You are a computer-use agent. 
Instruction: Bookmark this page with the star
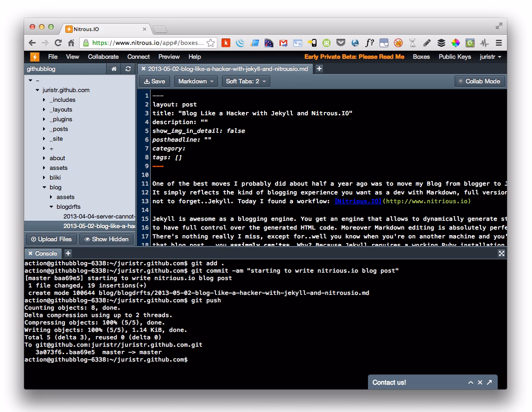[x=210, y=43]
